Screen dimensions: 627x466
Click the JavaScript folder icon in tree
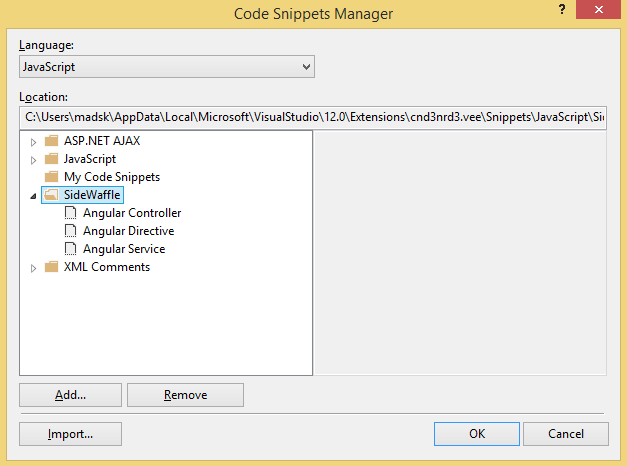[x=52, y=159]
